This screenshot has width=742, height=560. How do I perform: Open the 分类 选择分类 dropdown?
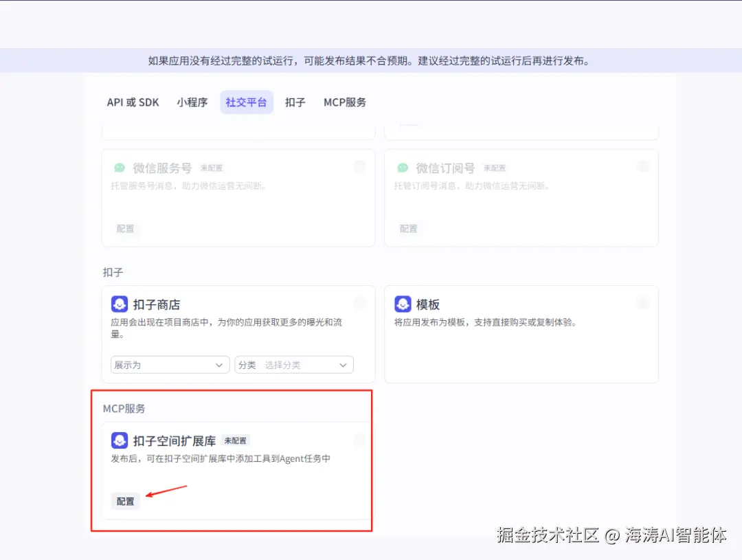coord(294,365)
